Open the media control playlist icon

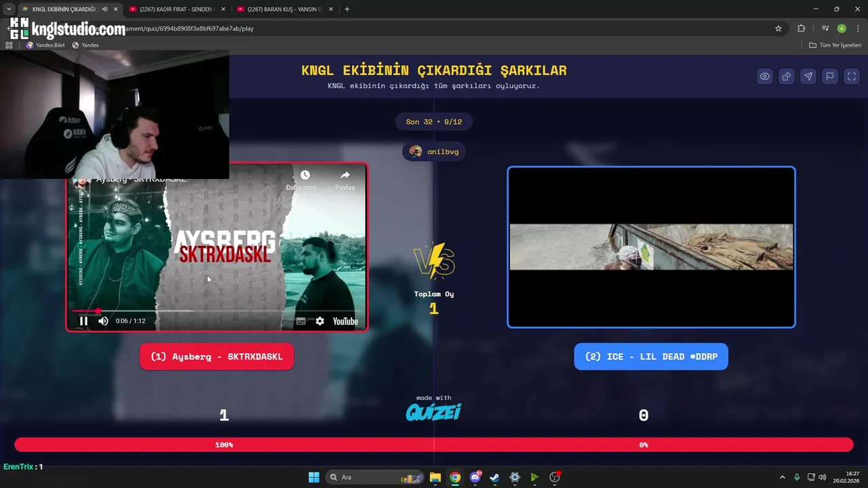825,28
